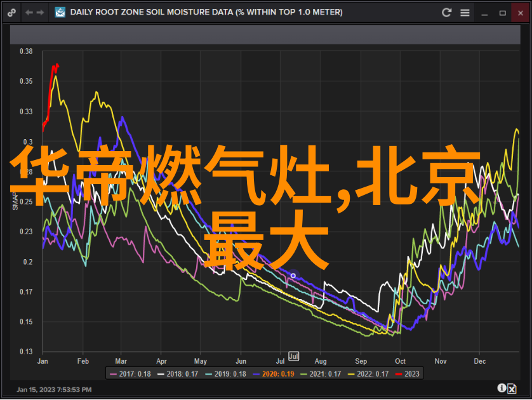This screenshot has height=400, width=532.
Task: Toggle the 2018 series in legend
Action: tap(178, 374)
